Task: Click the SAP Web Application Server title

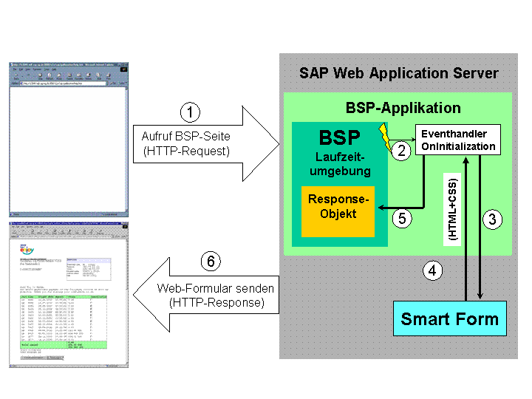Action: click(399, 73)
